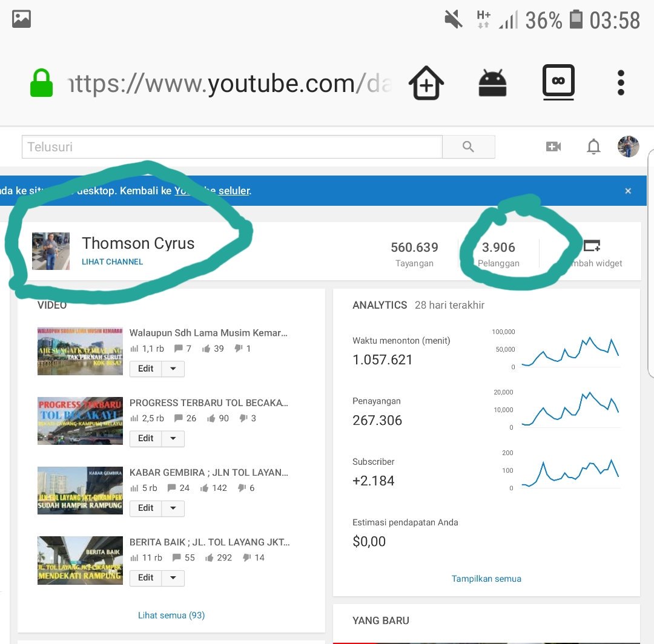Click the upload video camera icon
Screen dimensions: 654x644
tap(553, 146)
